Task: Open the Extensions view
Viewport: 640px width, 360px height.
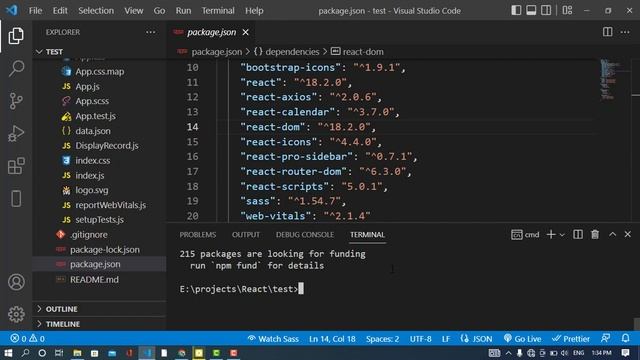Action: click(16, 166)
